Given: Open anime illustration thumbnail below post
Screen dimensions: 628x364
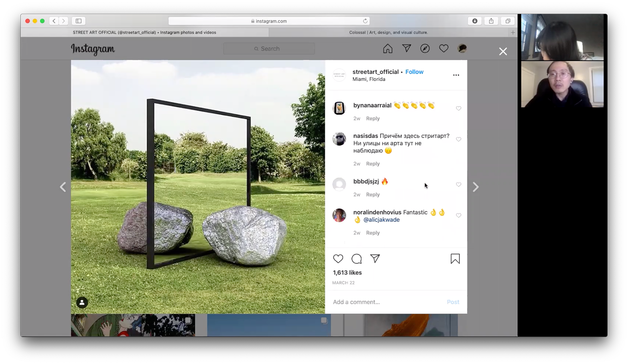Looking at the screenshot, I should pyautogui.click(x=133, y=325).
